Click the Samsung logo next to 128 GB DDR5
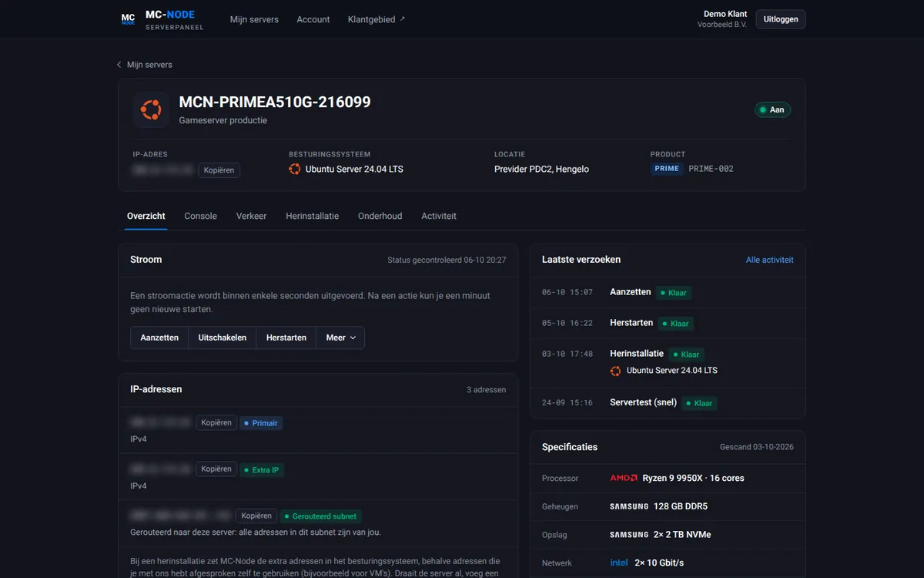Image resolution: width=924 pixels, height=578 pixels. pyautogui.click(x=629, y=506)
